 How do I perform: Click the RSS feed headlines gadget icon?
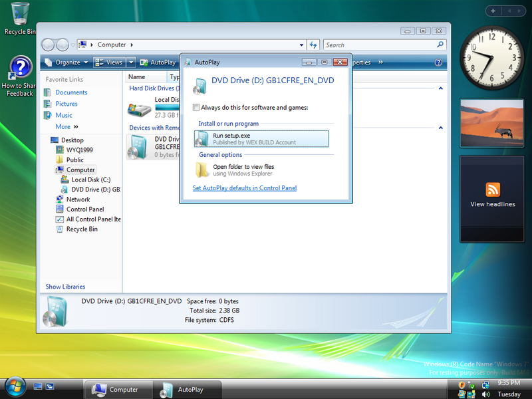pyautogui.click(x=493, y=188)
